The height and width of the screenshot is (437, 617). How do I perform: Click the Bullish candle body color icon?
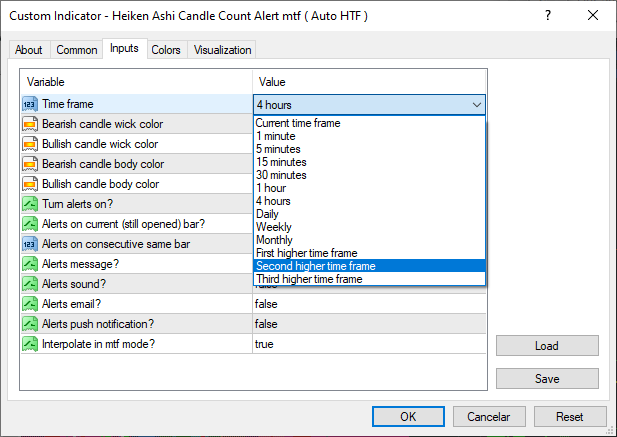tap(29, 184)
